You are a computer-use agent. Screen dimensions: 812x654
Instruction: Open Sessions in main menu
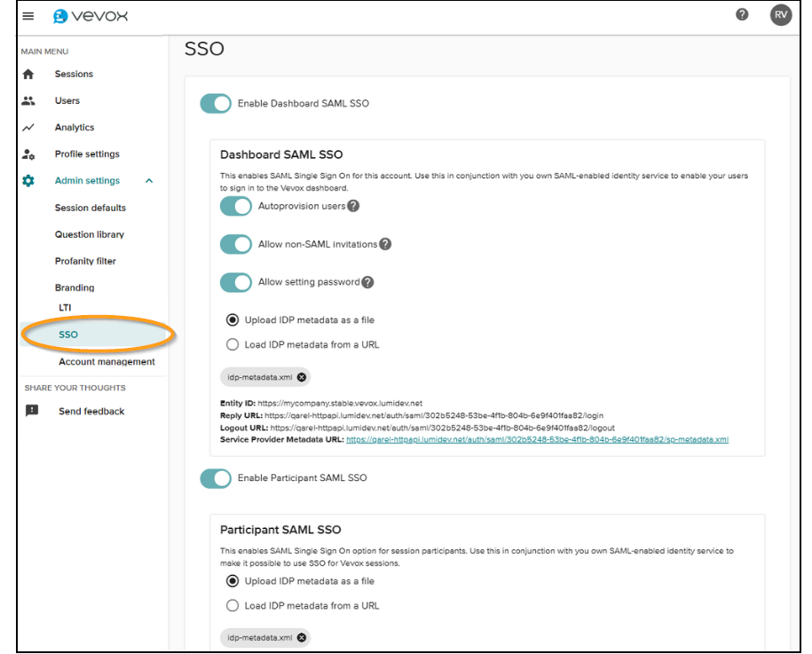[74, 74]
